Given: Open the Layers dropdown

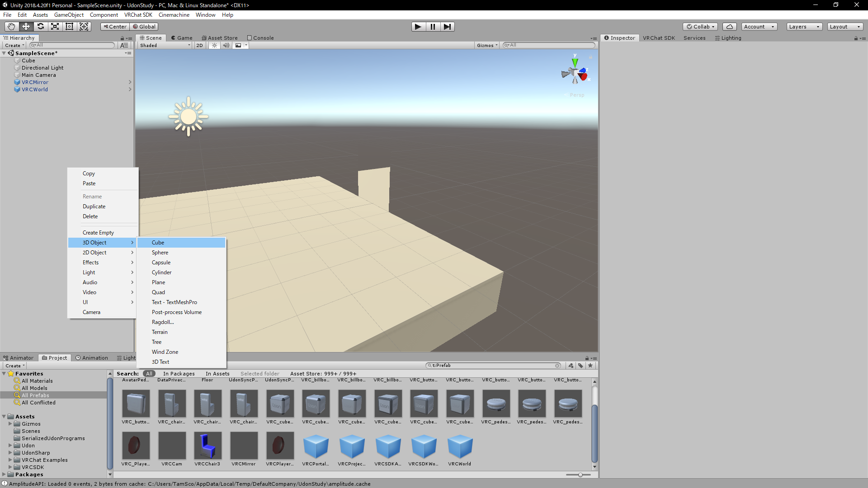Looking at the screenshot, I should 804,27.
